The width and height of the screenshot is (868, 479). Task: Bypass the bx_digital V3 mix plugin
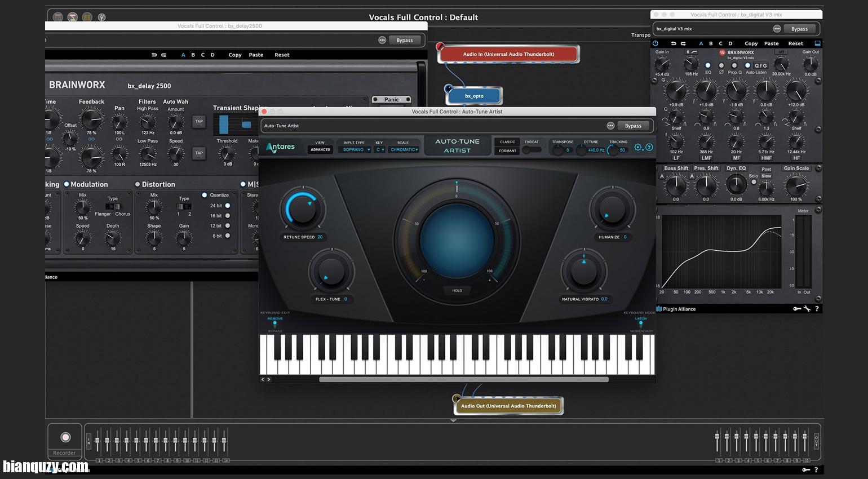coord(799,29)
